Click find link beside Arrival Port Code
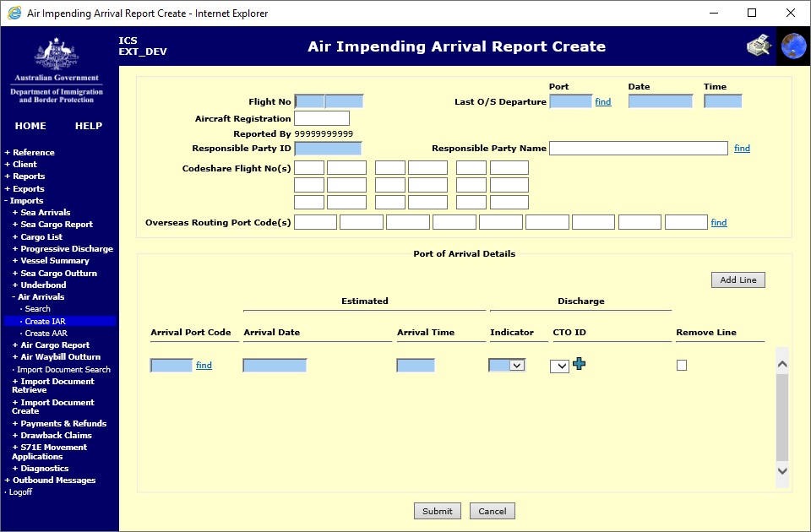 click(204, 366)
